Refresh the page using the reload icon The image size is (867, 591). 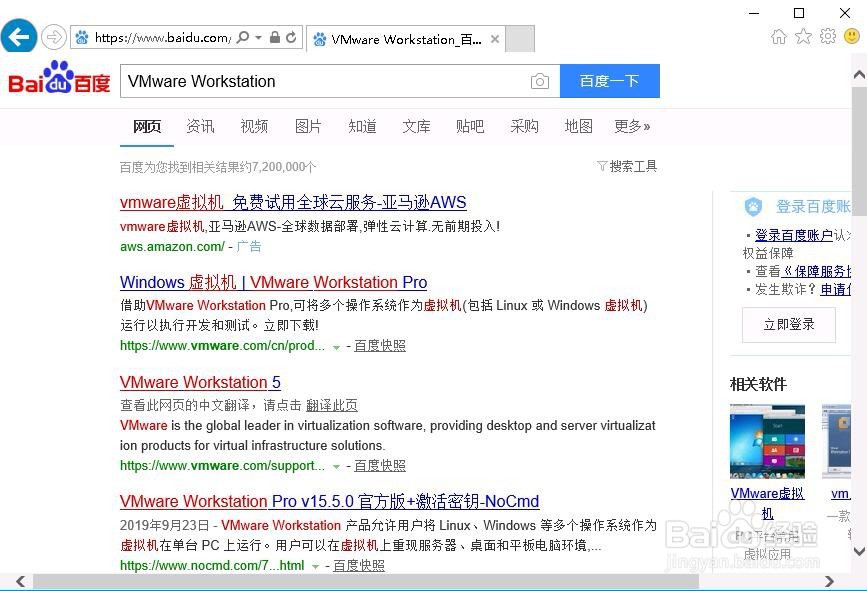pyautogui.click(x=290, y=36)
